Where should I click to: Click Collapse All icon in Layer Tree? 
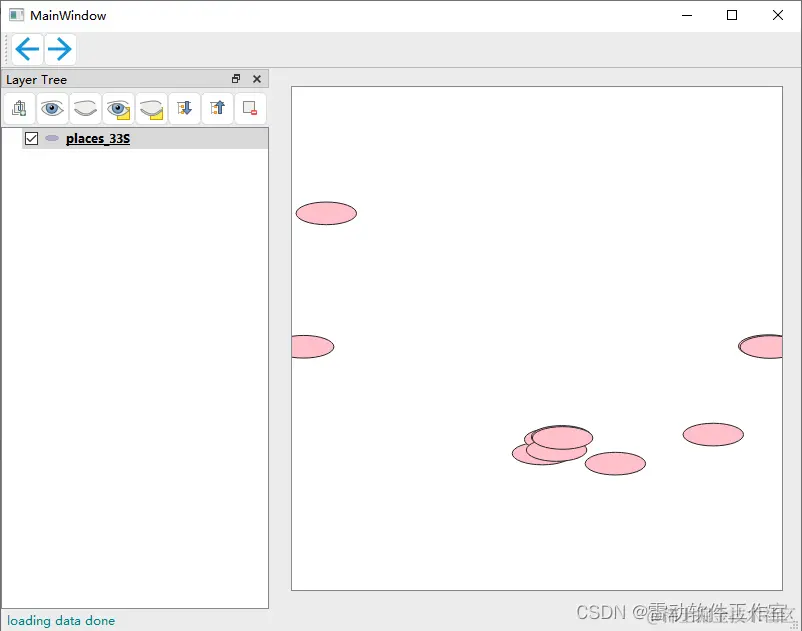pos(217,108)
